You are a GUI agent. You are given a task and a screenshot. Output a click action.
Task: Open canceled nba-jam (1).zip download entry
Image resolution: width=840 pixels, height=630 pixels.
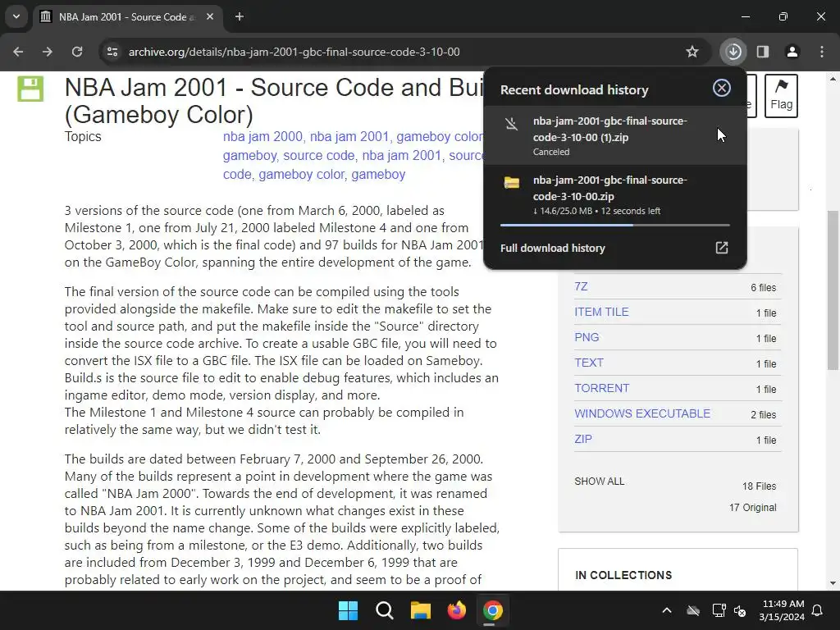pos(615,135)
